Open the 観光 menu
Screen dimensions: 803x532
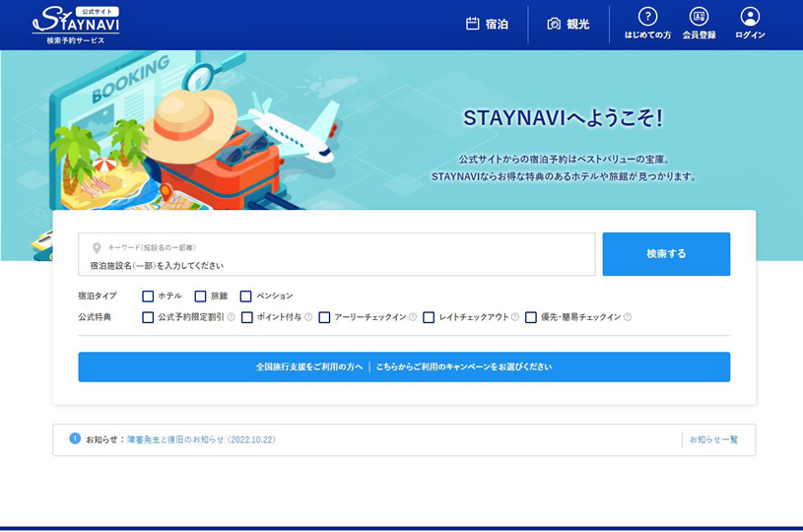569,24
